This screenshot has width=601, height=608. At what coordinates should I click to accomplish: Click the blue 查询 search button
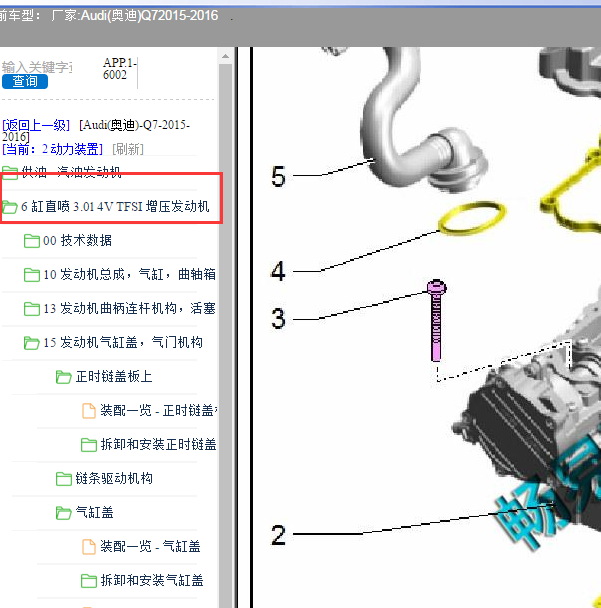click(25, 81)
